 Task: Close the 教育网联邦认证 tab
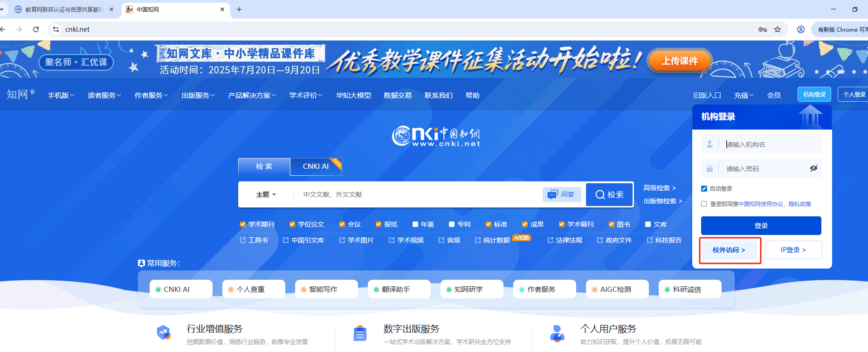click(x=111, y=9)
